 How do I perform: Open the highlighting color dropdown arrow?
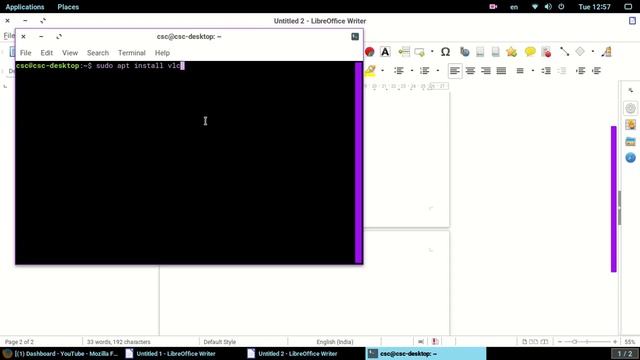382,71
